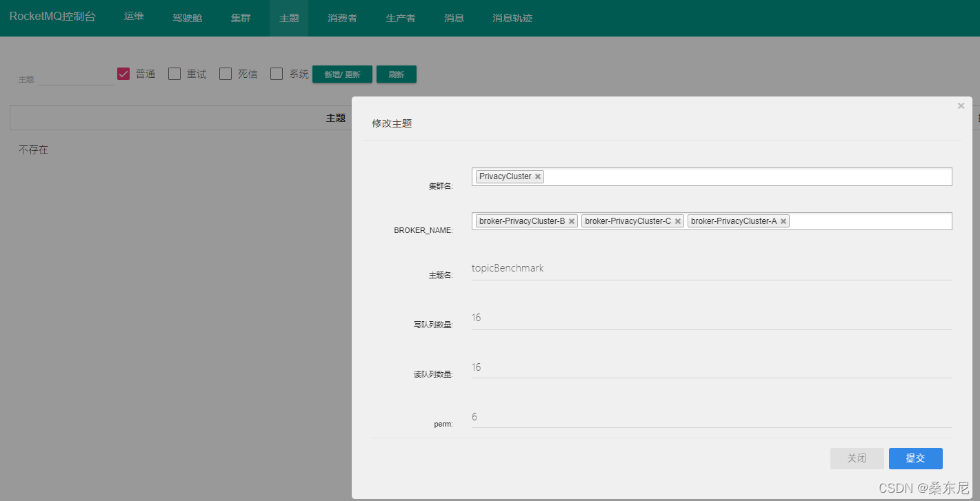Toggle the 普通 checkbox
Image resolution: width=980 pixels, height=501 pixels.
(123, 74)
